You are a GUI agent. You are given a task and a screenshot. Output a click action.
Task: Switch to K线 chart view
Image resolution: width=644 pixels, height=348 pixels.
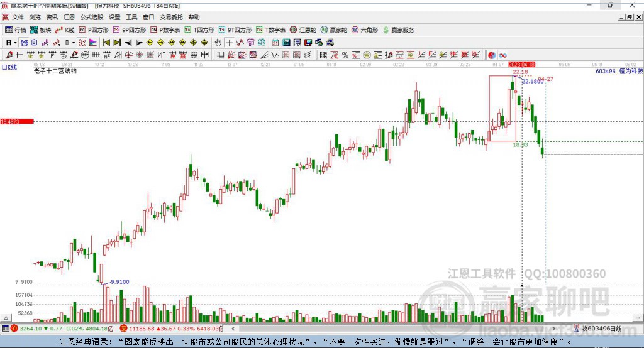click(x=65, y=30)
